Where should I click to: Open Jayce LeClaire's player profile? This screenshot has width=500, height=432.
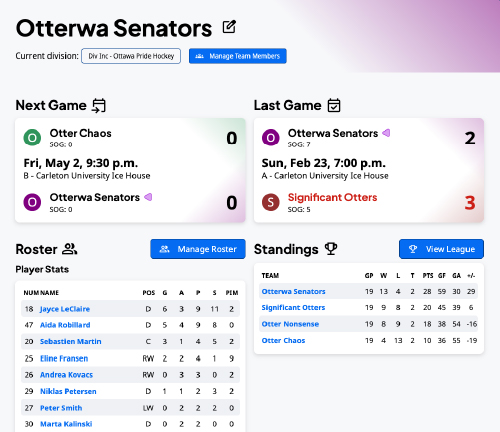click(65, 309)
